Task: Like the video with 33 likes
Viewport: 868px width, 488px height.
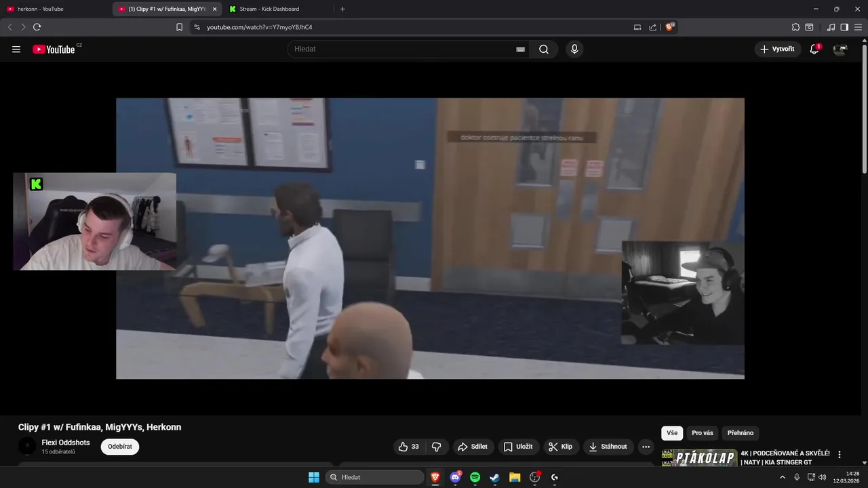Action: click(x=409, y=447)
